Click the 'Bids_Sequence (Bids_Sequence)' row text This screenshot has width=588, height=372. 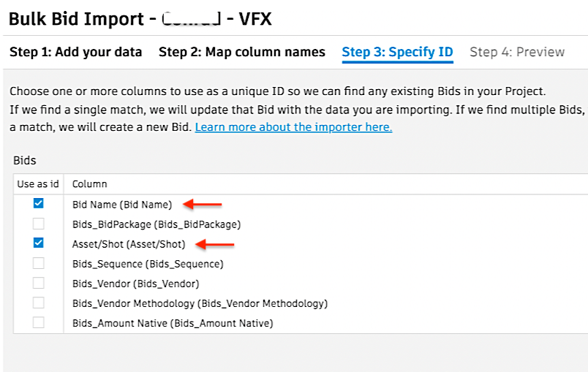[x=148, y=264]
